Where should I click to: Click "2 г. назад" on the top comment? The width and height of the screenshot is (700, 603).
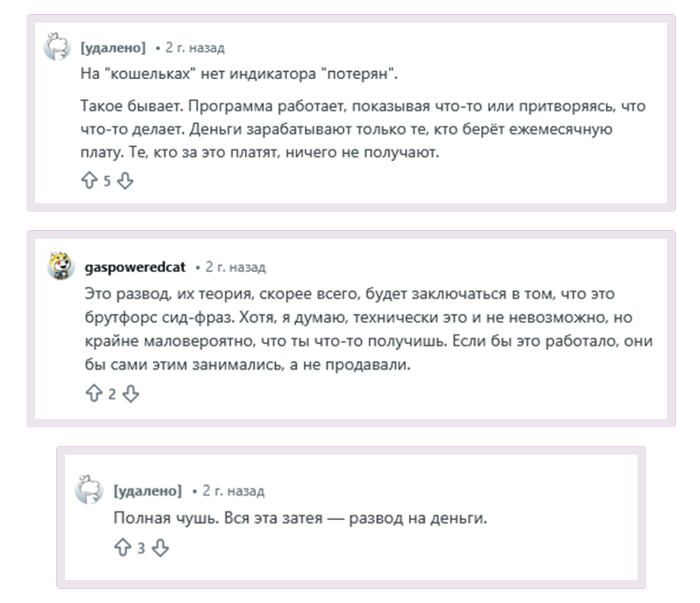195,48
